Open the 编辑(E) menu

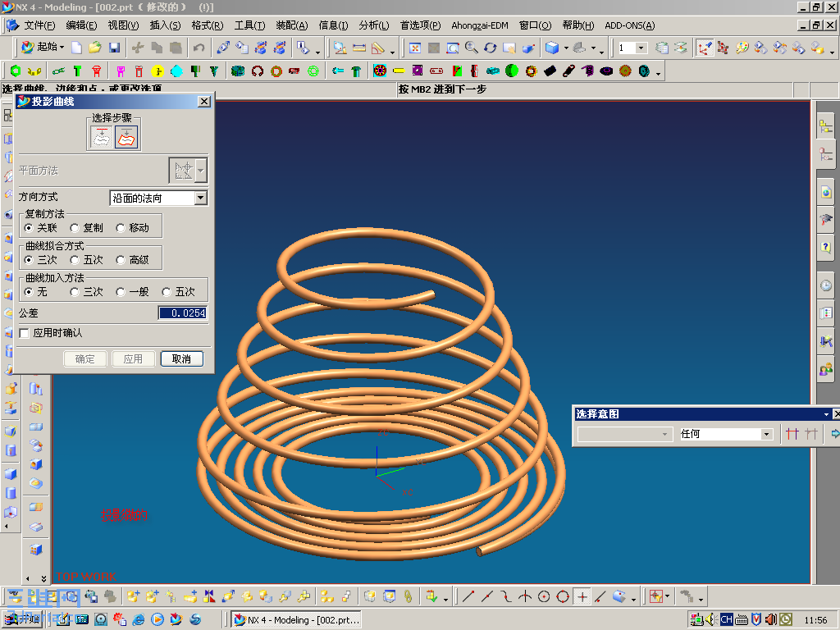point(81,25)
